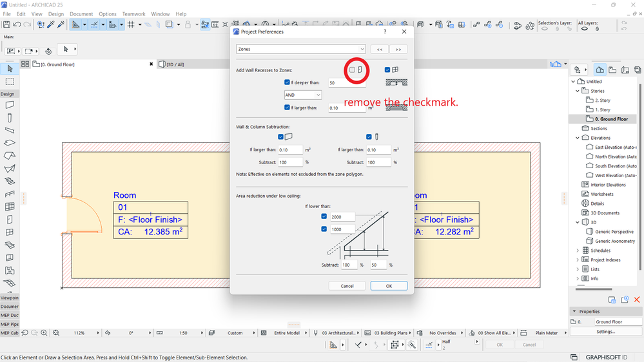Select 1. Story in Navigator tree

tap(603, 110)
